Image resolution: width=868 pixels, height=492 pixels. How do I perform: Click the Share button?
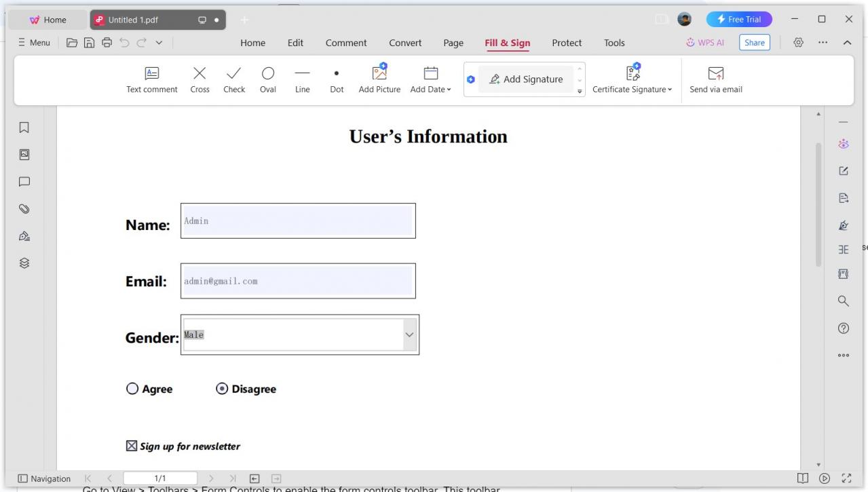[x=754, y=42]
